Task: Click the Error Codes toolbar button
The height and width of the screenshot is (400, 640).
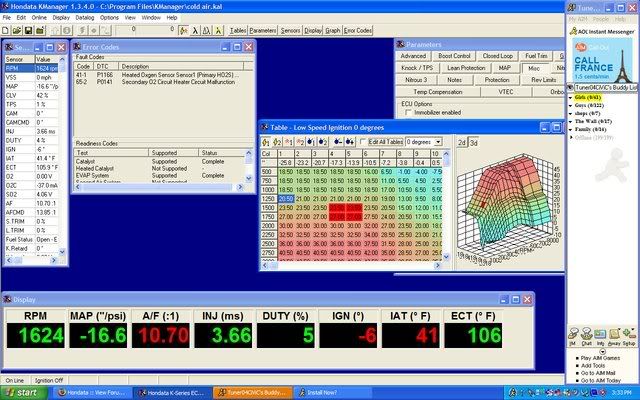Action: point(358,31)
